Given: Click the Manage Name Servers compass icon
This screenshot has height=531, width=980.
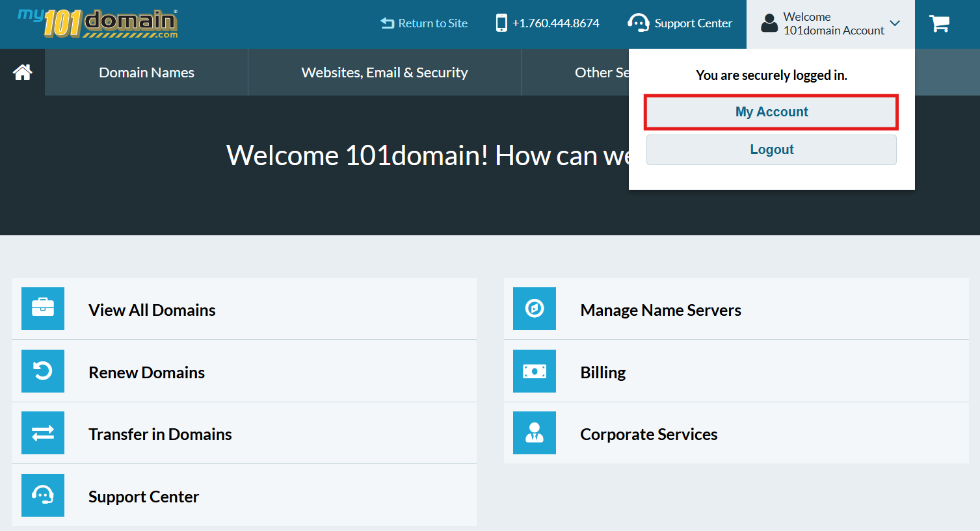Looking at the screenshot, I should pyautogui.click(x=535, y=309).
